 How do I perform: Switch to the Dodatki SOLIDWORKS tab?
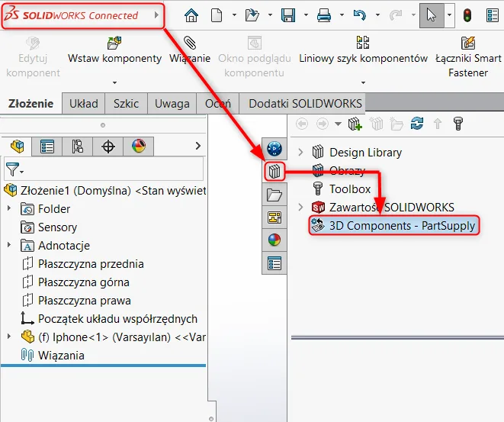[305, 104]
